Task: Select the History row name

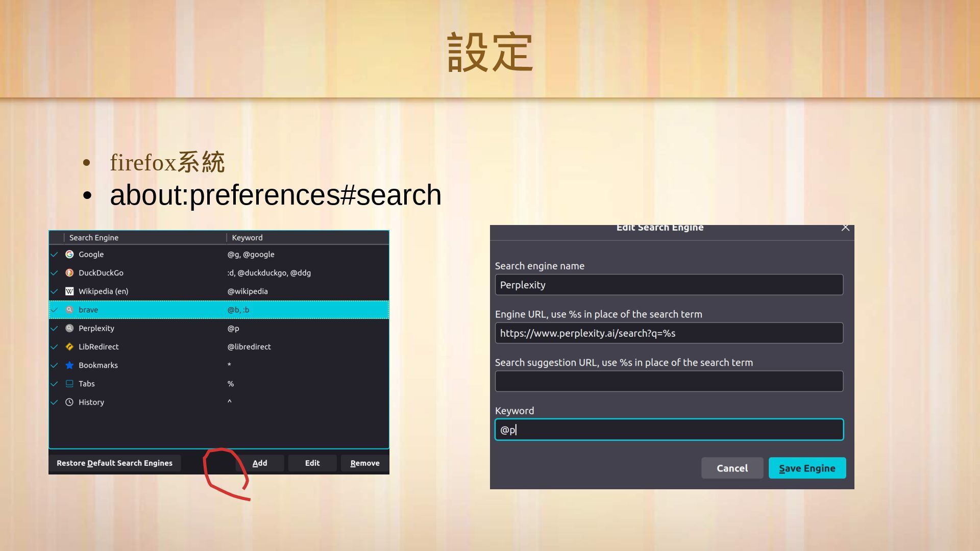Action: (x=91, y=403)
